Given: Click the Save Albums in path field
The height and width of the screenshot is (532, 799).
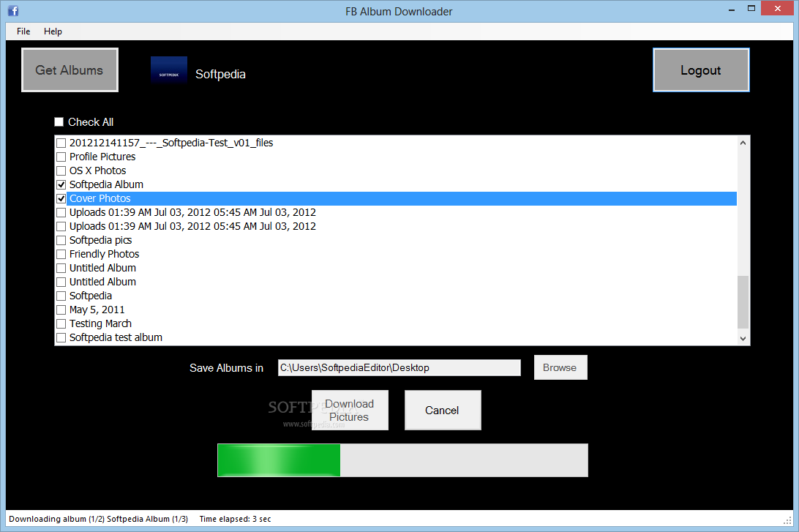Looking at the screenshot, I should point(399,367).
